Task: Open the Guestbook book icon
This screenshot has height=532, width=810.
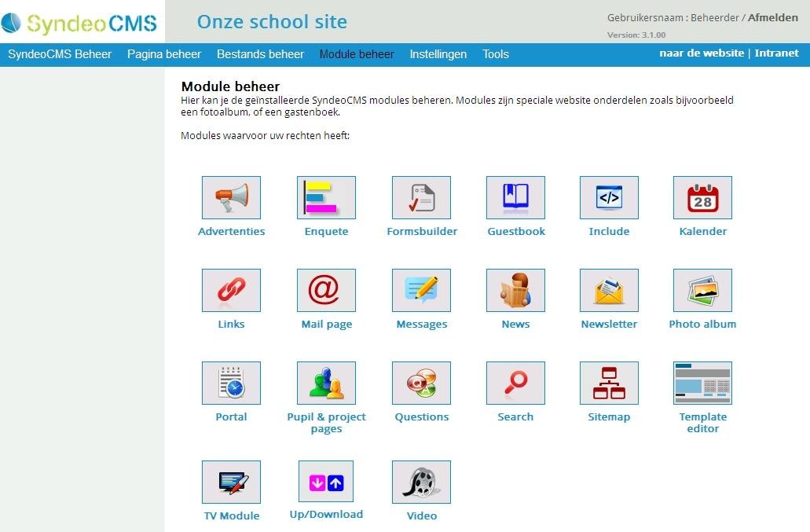Action: (515, 198)
